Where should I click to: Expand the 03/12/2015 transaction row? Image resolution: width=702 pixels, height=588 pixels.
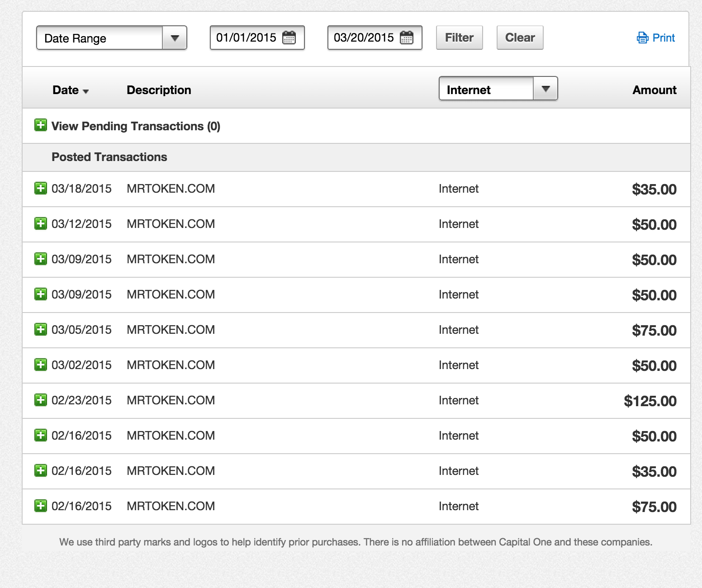[41, 223]
